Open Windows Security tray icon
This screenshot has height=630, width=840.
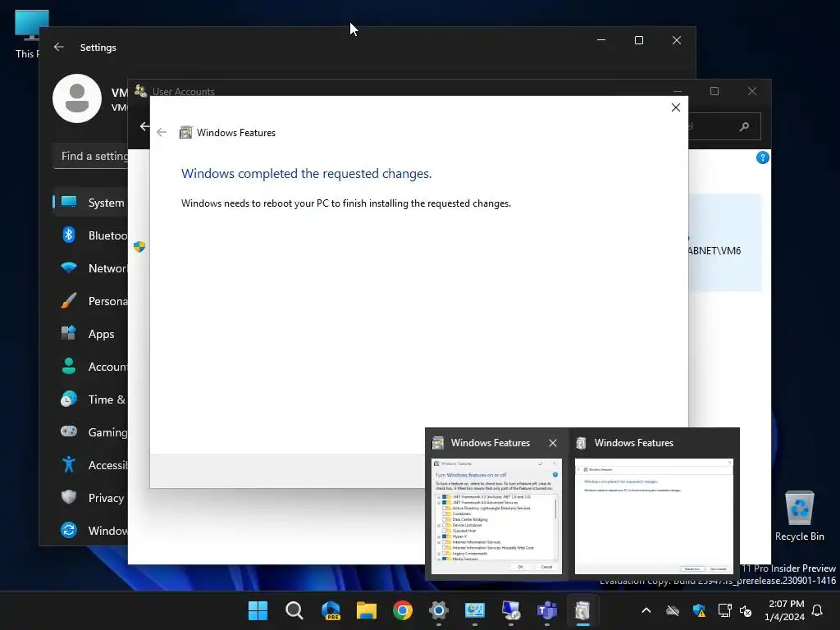tap(699, 610)
